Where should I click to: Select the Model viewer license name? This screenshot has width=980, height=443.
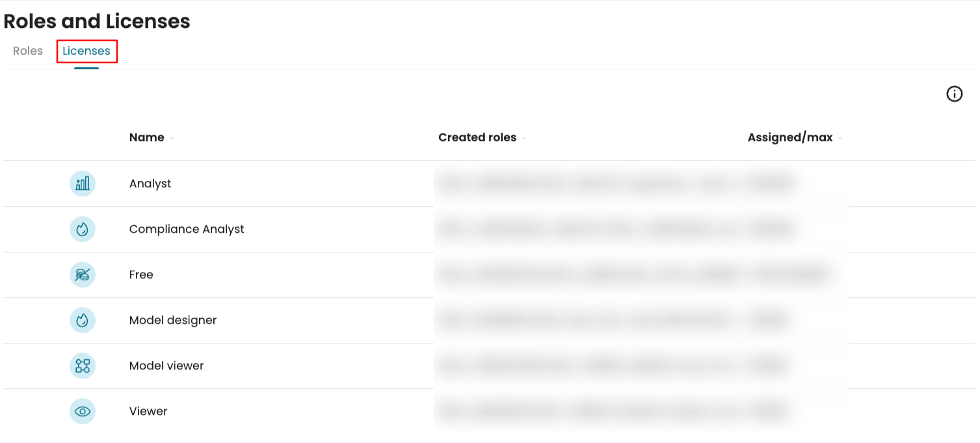(166, 366)
